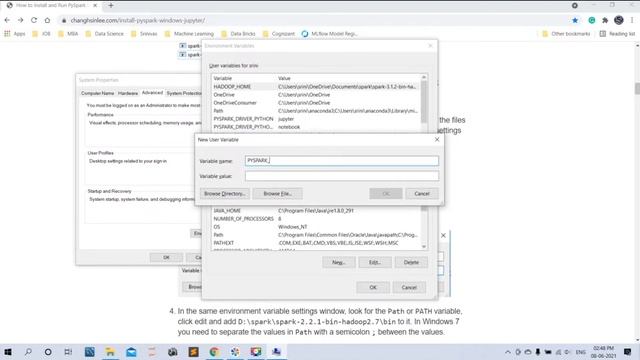This screenshot has width=640, height=360.
Task: Click New under system variables
Action: coord(338,262)
